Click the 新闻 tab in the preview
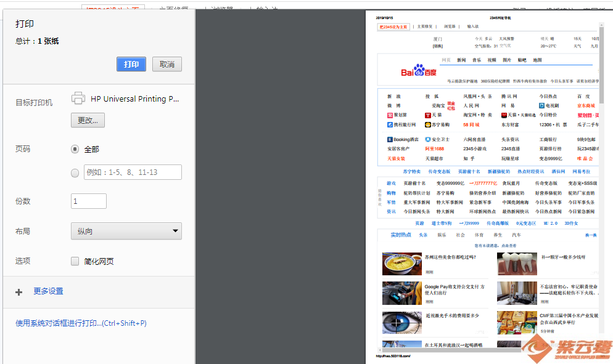The width and height of the screenshot is (613, 364). tap(461, 60)
